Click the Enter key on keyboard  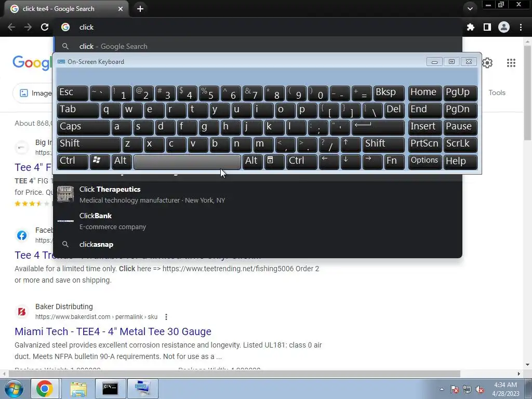point(378,127)
